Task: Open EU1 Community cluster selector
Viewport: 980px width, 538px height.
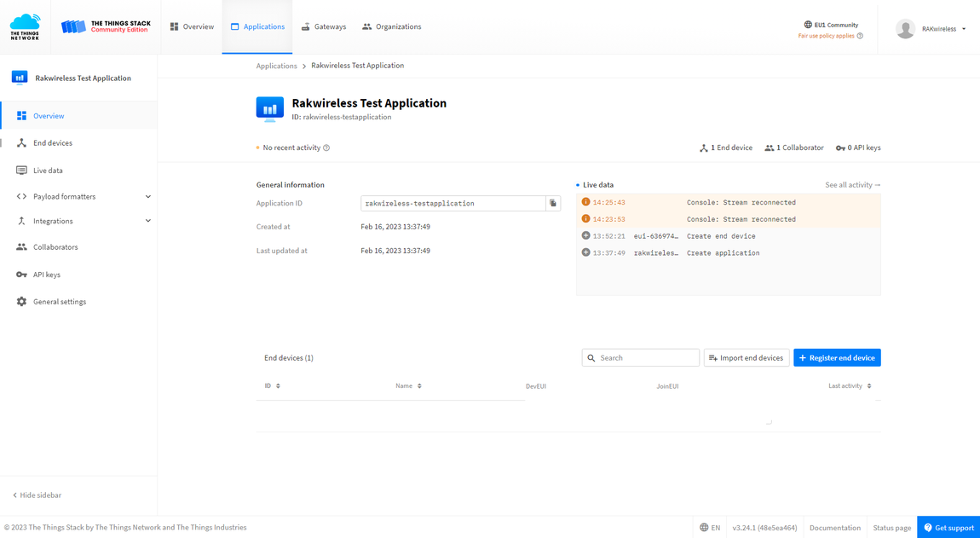Action: [x=831, y=25]
